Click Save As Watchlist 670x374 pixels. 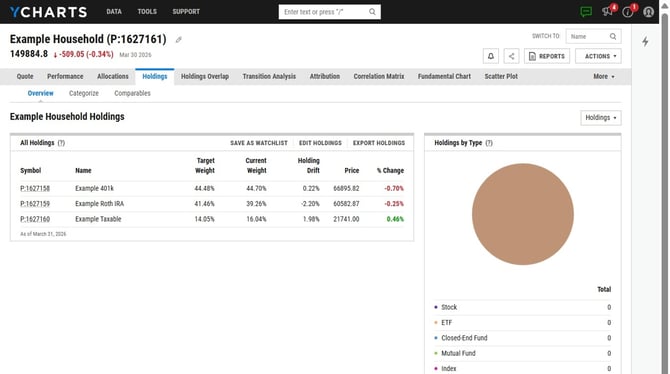coord(259,143)
